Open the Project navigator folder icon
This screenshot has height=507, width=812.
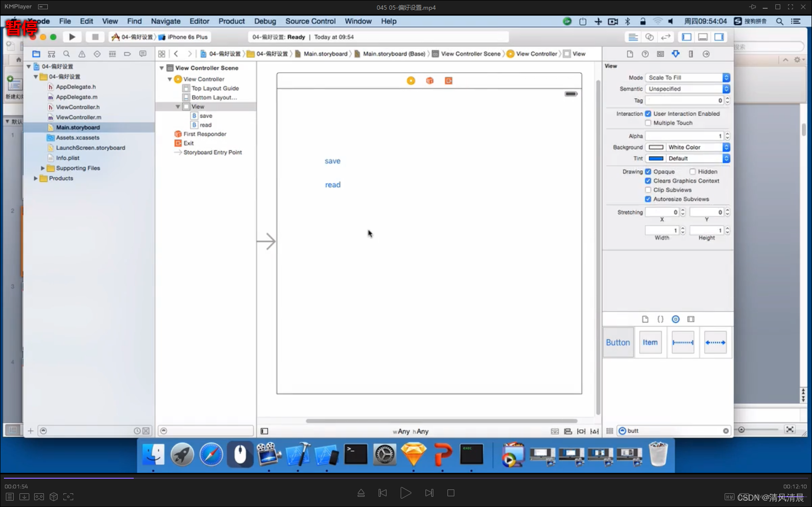(x=36, y=54)
